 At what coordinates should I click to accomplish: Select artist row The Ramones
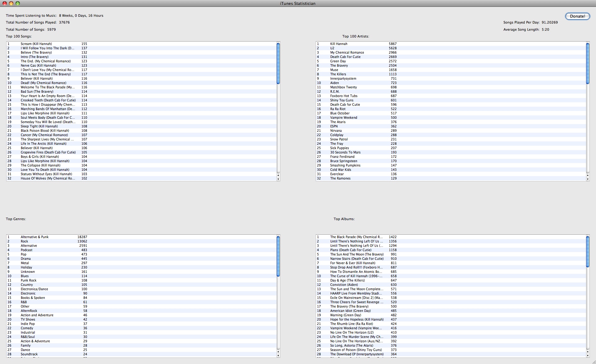point(451,178)
